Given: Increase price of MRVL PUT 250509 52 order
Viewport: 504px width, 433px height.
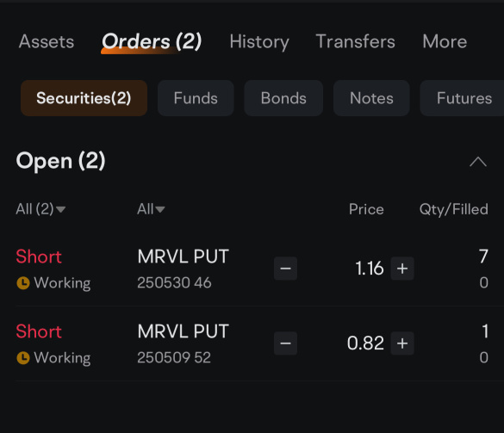Looking at the screenshot, I should click(x=402, y=343).
